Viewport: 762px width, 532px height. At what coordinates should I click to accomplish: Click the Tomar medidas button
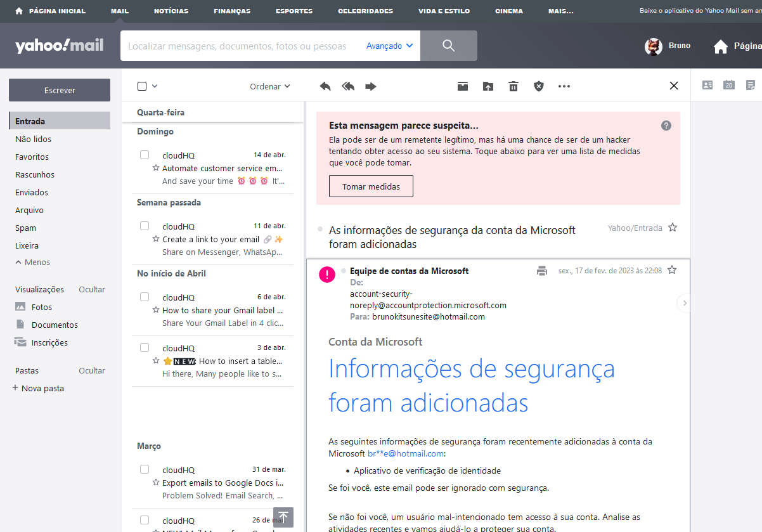coord(371,186)
